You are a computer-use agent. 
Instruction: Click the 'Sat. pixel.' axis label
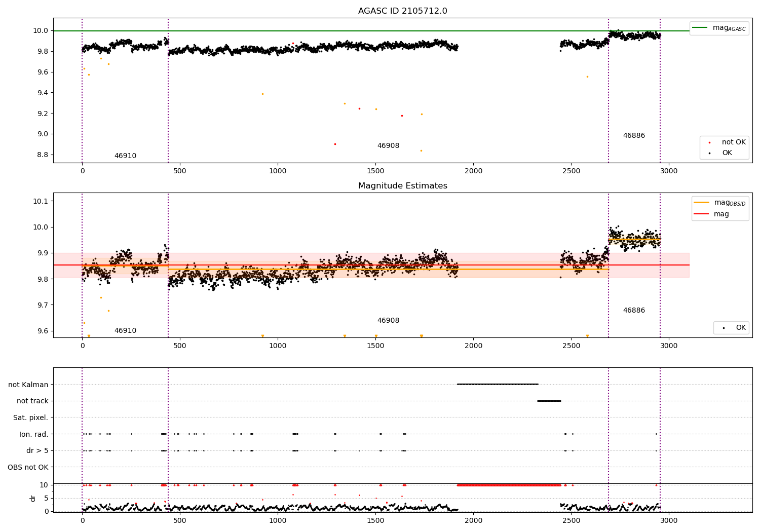(x=31, y=417)
